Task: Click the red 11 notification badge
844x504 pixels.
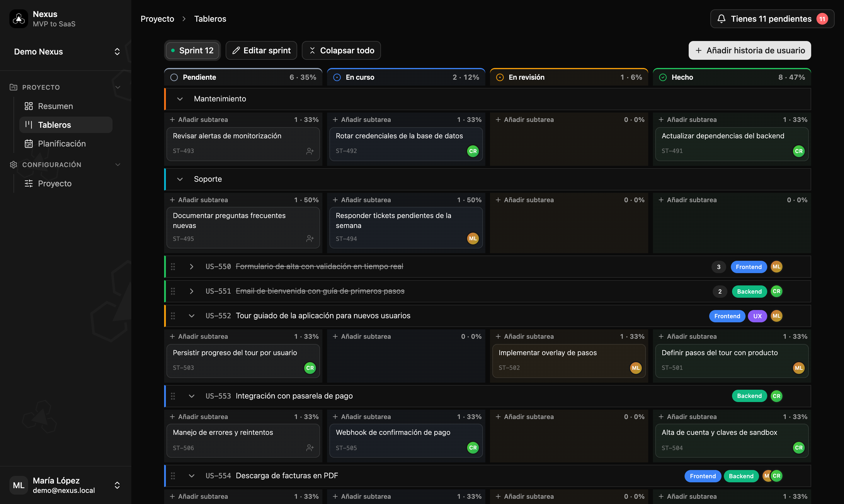Action: [822, 19]
